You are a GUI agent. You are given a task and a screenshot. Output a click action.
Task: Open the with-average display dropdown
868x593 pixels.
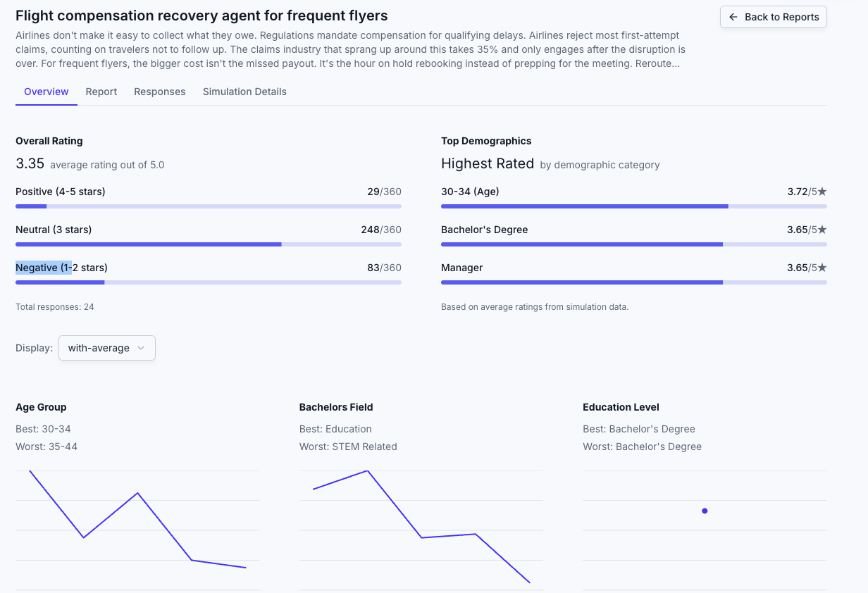click(106, 348)
